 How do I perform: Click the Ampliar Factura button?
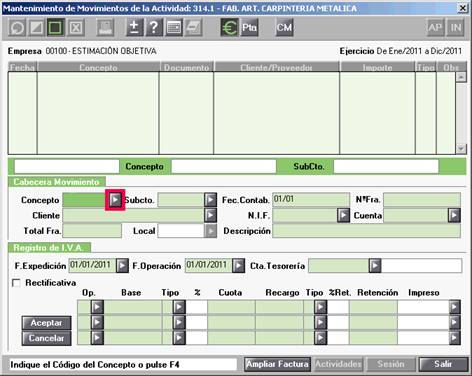click(x=277, y=364)
